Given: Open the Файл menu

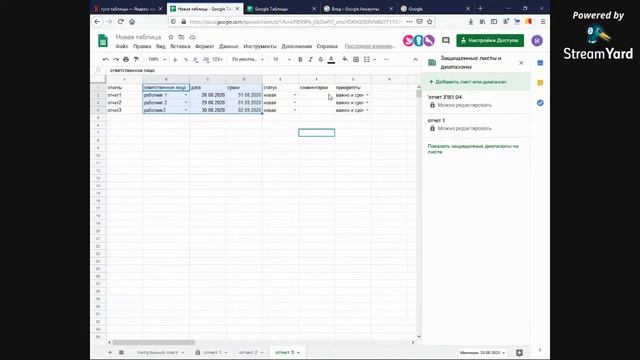Looking at the screenshot, I should click(x=122, y=47).
